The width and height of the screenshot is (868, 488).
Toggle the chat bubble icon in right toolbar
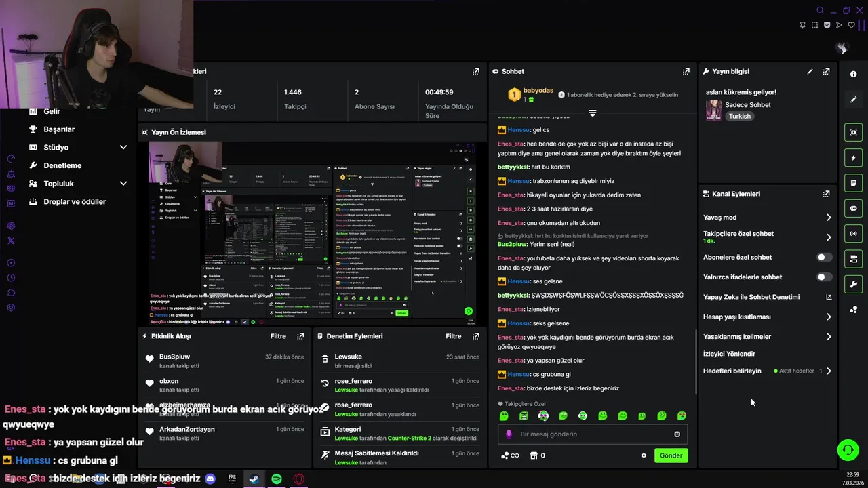[853, 208]
